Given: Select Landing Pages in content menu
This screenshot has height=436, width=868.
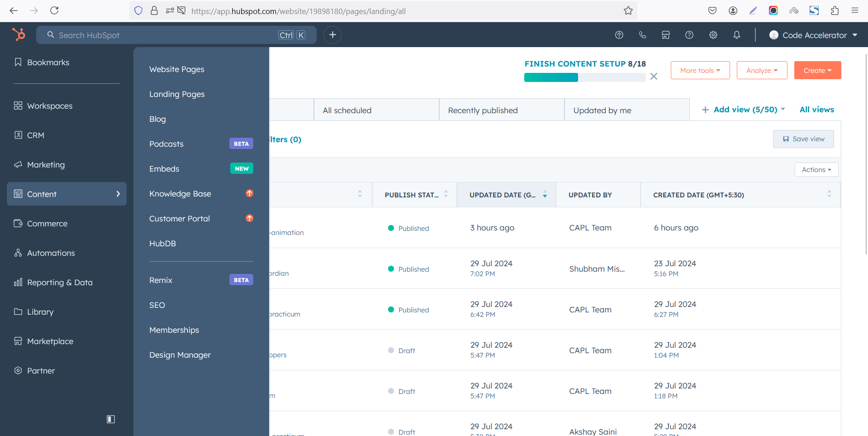Looking at the screenshot, I should coord(177,94).
